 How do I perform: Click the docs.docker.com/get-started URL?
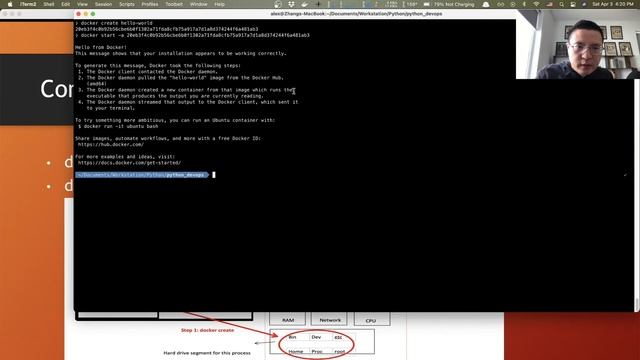pos(129,163)
